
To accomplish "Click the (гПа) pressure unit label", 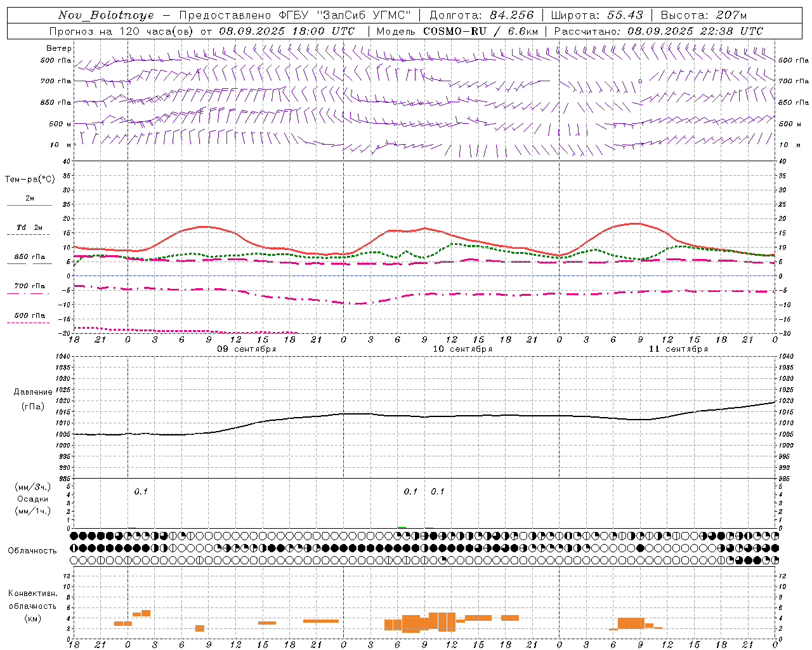I will tap(33, 406).
